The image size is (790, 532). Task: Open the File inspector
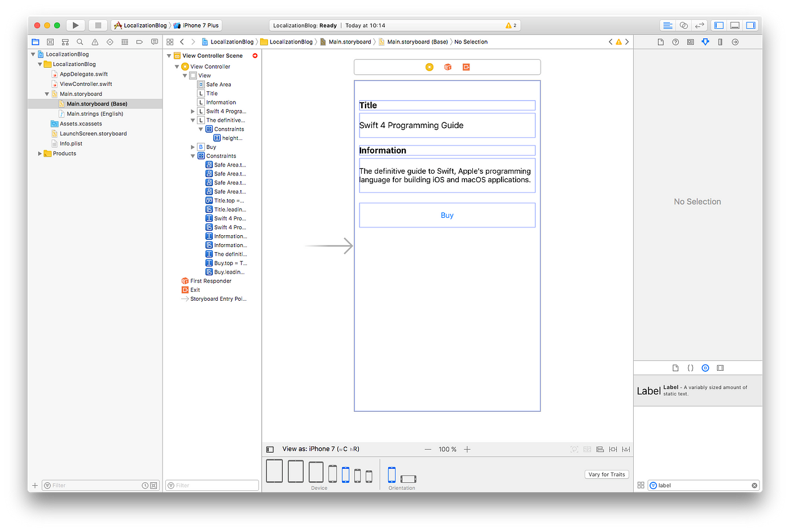[x=661, y=42]
